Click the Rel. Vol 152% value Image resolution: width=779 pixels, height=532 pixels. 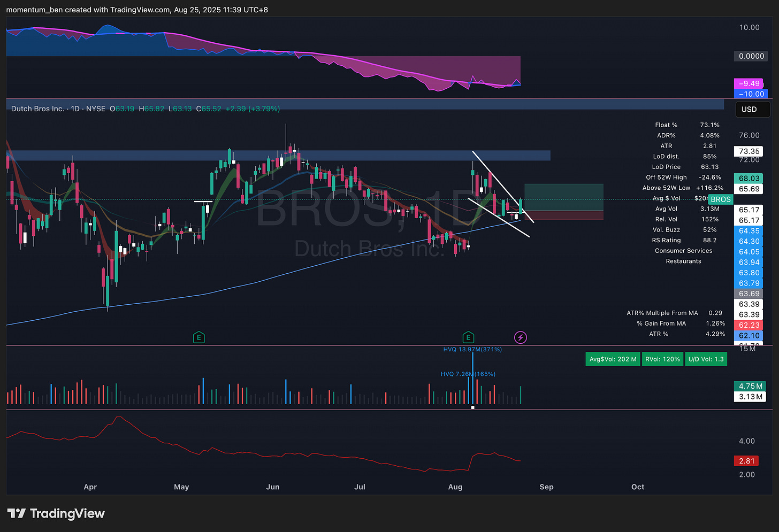pos(709,219)
